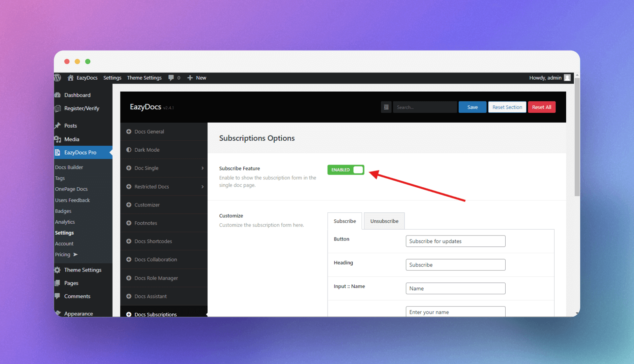Click the plus icon of Customizer
This screenshot has width=634, height=364.
[x=129, y=205]
